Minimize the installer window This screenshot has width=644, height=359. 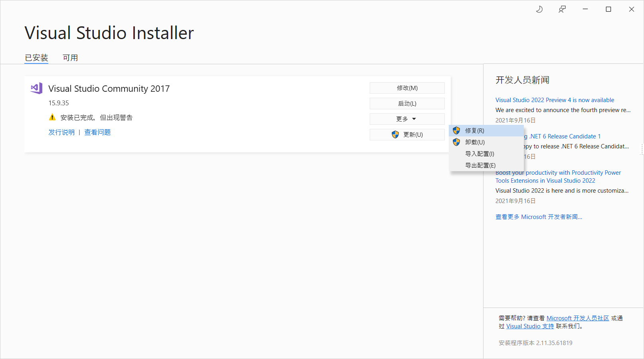[585, 9]
